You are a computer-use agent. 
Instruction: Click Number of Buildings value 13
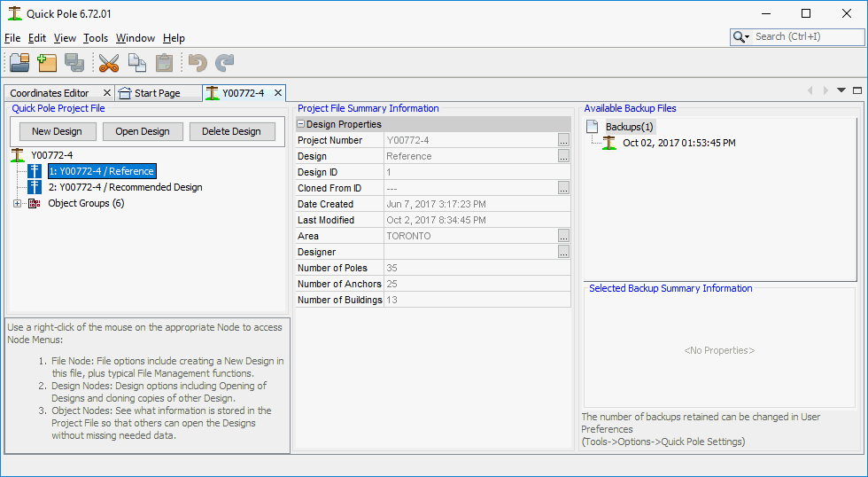click(x=391, y=301)
